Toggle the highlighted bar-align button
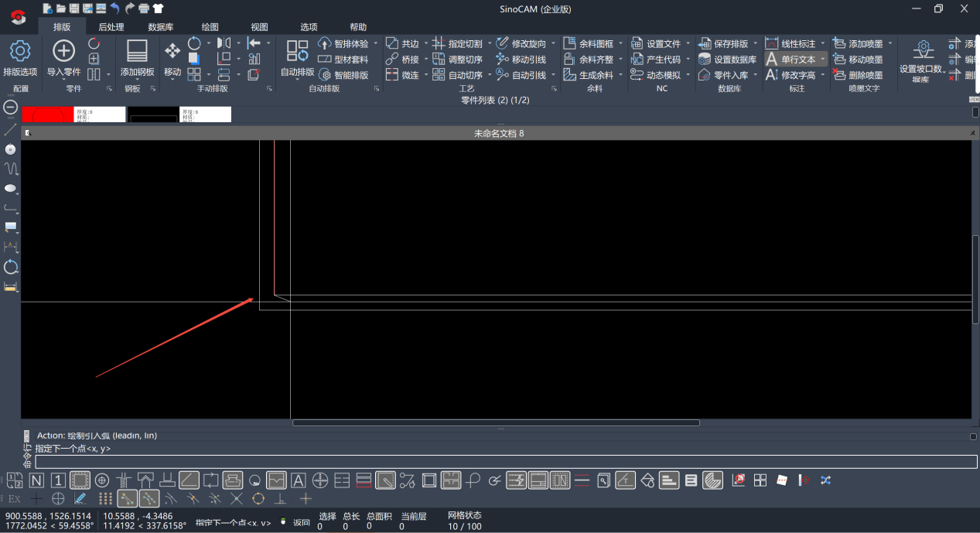This screenshot has width=980, height=533. point(669,480)
